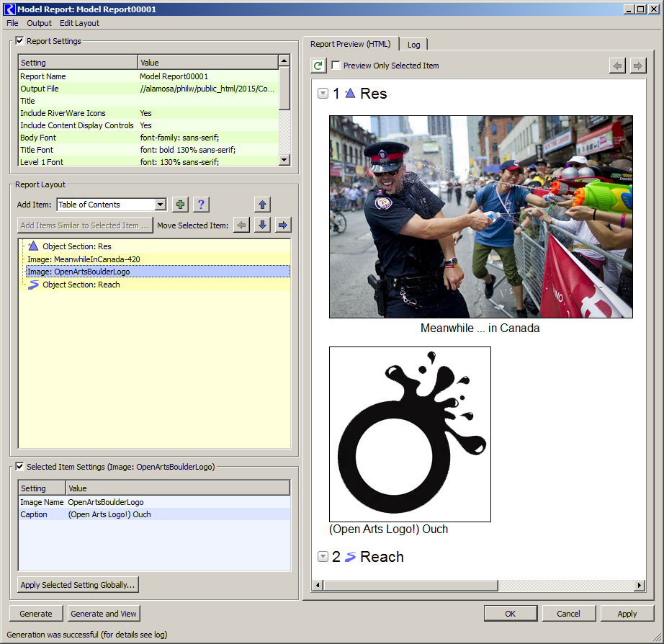Move selected item up with blue arrow
This screenshot has height=644, width=664.
point(263,205)
